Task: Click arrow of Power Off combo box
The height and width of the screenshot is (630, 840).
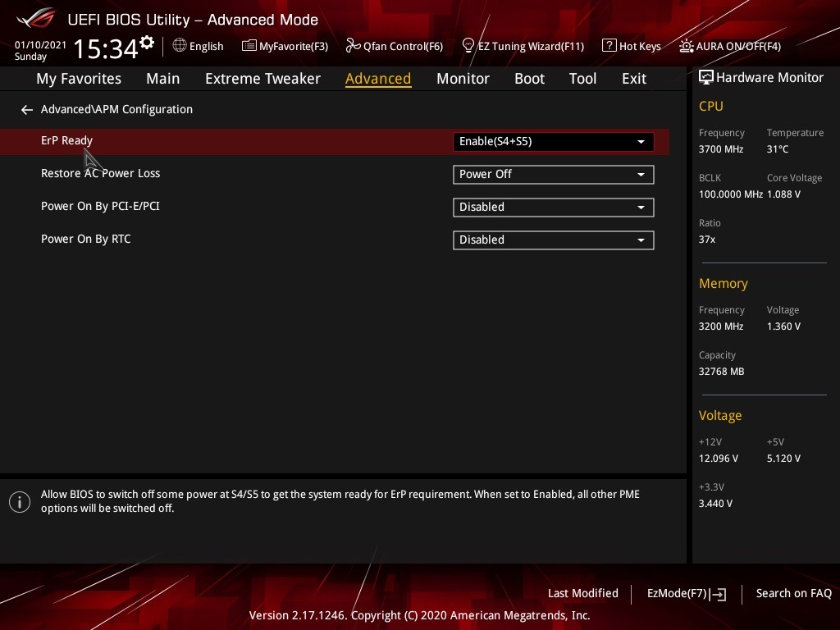Action: click(641, 175)
